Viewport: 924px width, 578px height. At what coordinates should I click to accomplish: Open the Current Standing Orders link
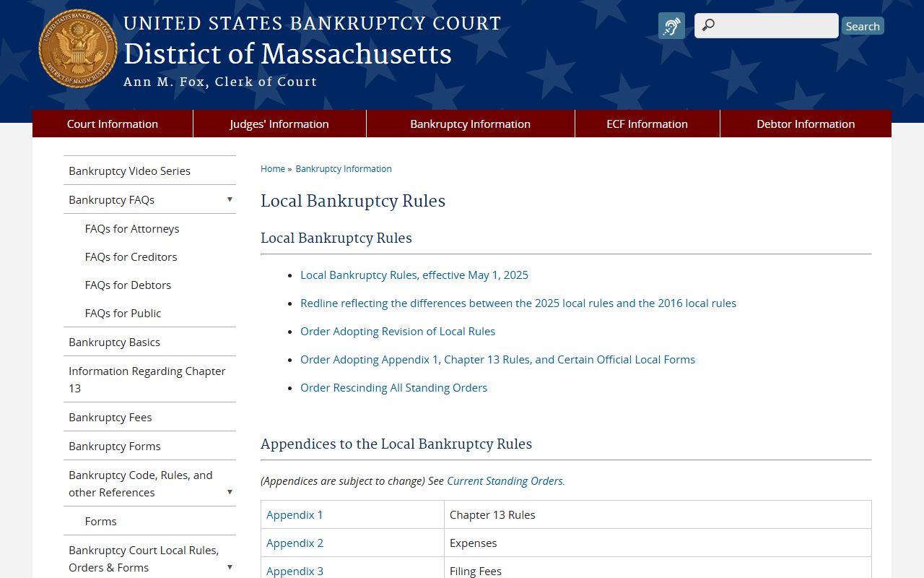[506, 480]
